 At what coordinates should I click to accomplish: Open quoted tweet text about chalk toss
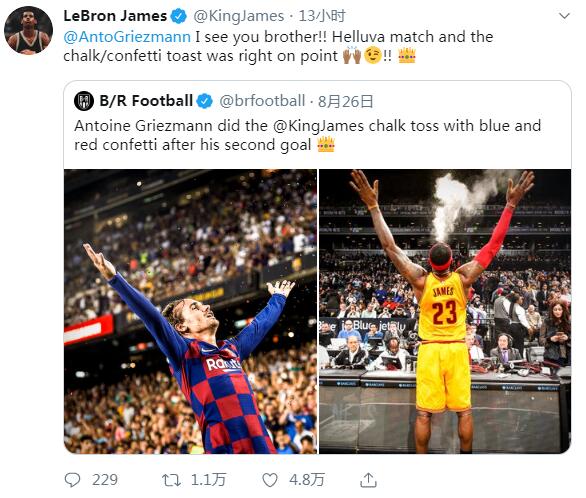pyautogui.click(x=308, y=135)
